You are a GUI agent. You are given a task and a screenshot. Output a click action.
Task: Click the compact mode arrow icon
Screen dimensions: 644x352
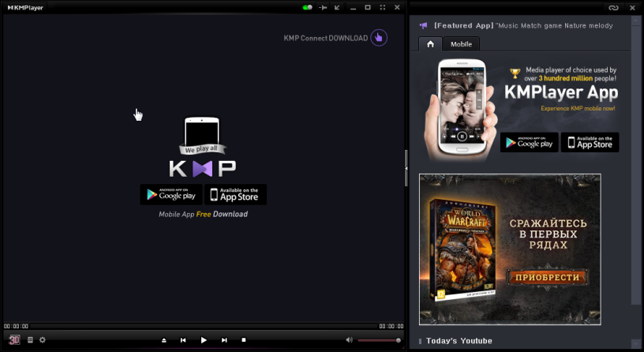click(x=337, y=7)
